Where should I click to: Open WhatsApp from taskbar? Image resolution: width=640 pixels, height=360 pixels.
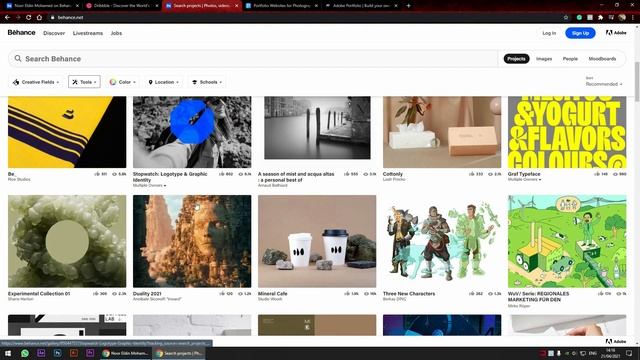[24, 353]
